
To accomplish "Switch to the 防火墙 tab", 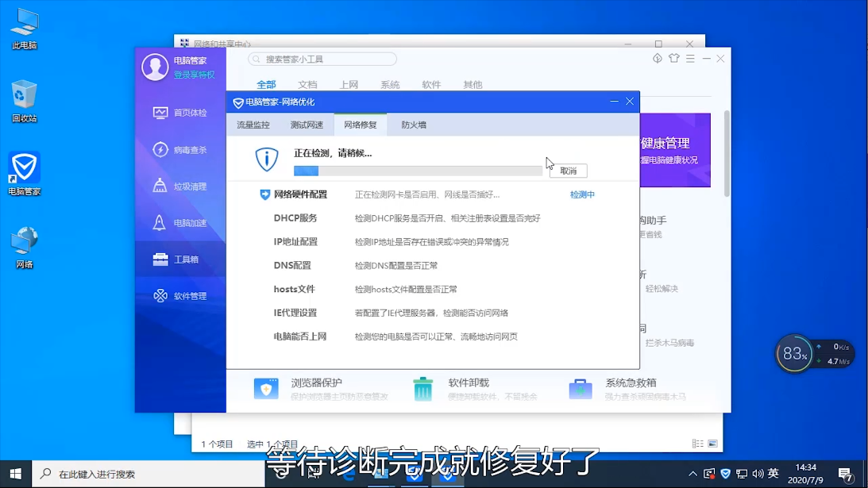I will tap(414, 125).
